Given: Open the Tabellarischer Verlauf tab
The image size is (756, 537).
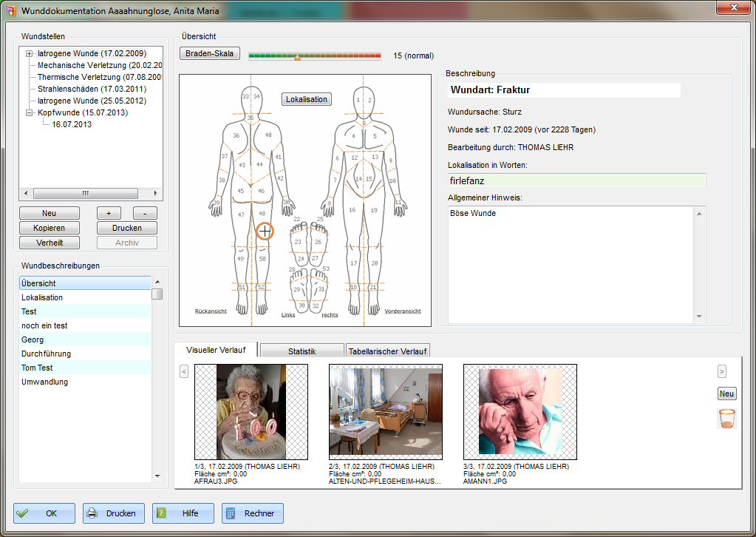Looking at the screenshot, I should [x=388, y=351].
